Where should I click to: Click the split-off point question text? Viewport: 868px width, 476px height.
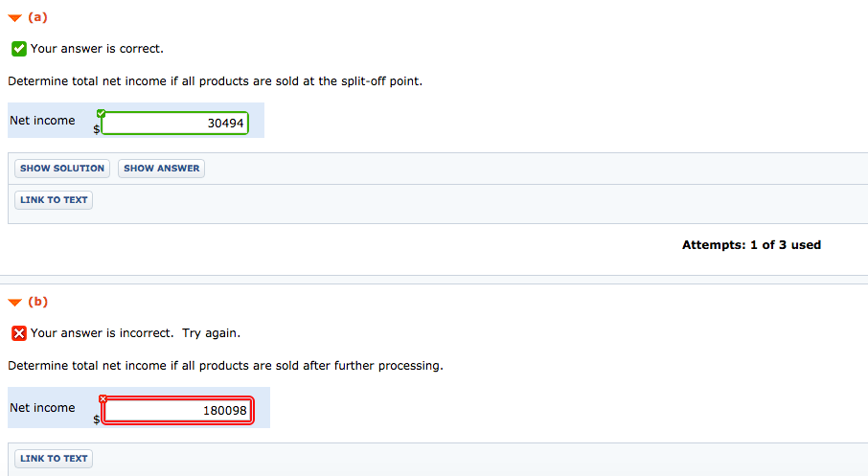[215, 81]
